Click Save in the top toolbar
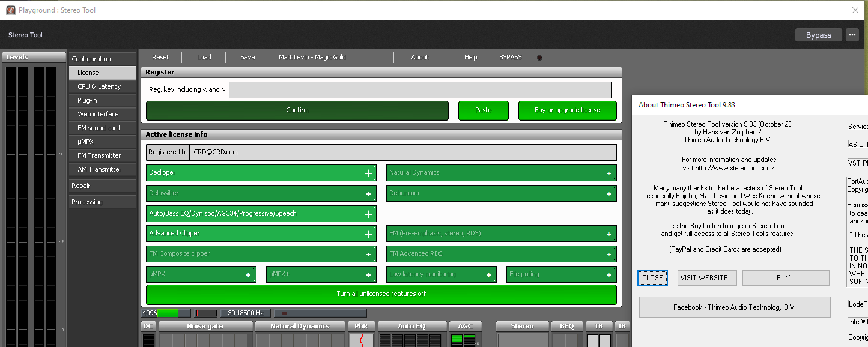This screenshot has height=347, width=868. coord(247,57)
